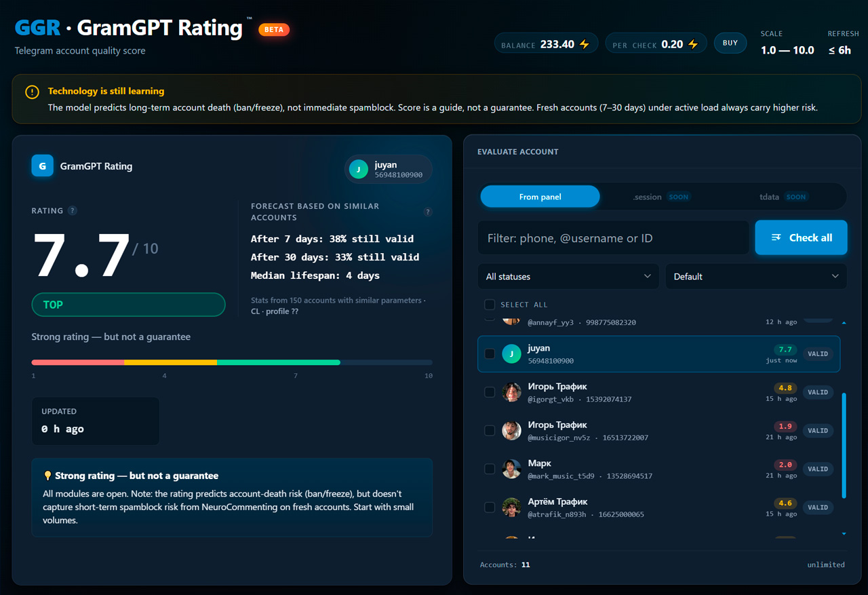Click the list scroll up arrow
868x595 pixels.
tap(844, 323)
